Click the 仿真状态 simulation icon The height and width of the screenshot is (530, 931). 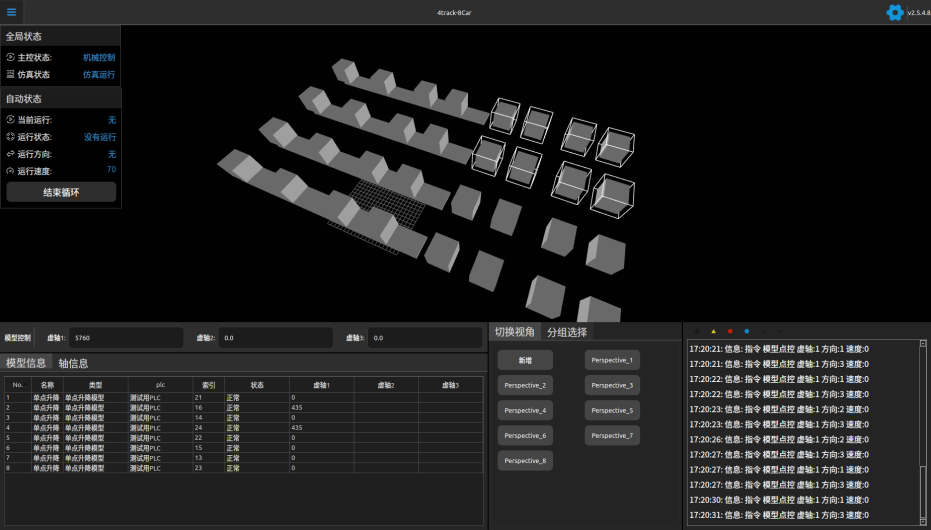tap(11, 74)
